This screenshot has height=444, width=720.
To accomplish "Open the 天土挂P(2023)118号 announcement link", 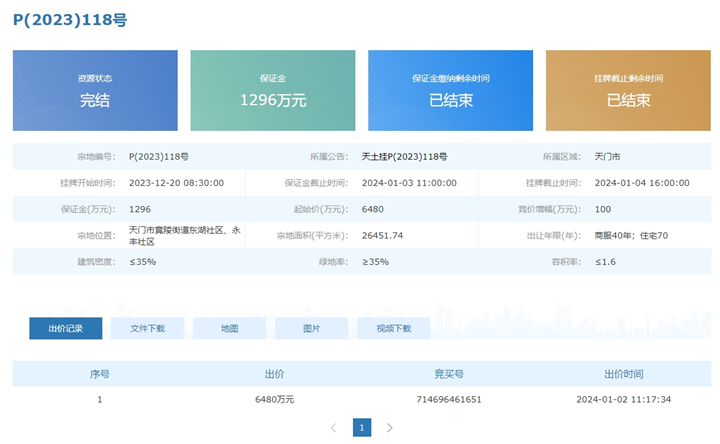I will coord(404,157).
